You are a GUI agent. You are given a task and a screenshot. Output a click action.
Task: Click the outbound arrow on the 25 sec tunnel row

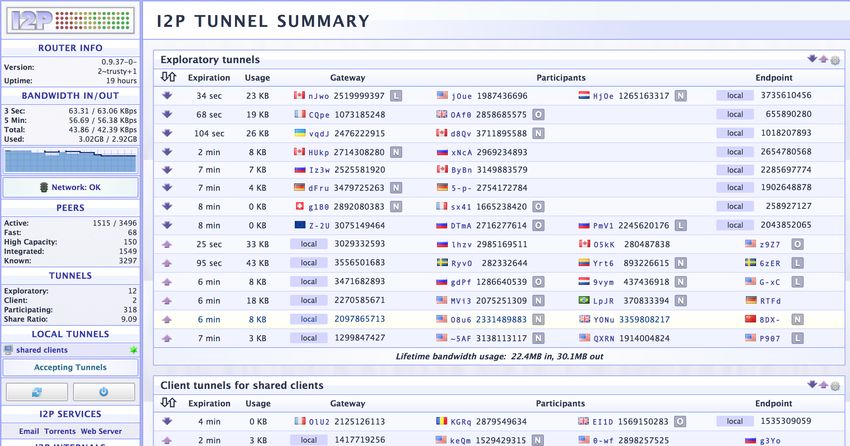(167, 244)
